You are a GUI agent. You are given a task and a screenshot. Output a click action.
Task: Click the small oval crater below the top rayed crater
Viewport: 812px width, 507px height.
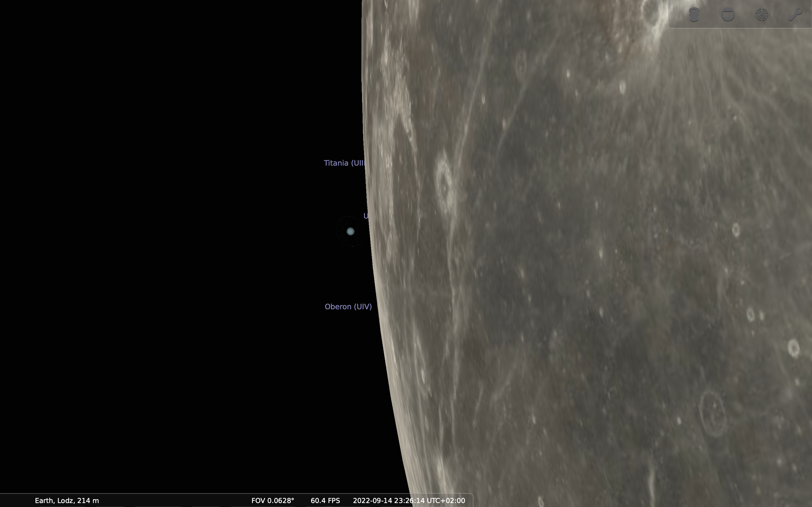[623, 87]
